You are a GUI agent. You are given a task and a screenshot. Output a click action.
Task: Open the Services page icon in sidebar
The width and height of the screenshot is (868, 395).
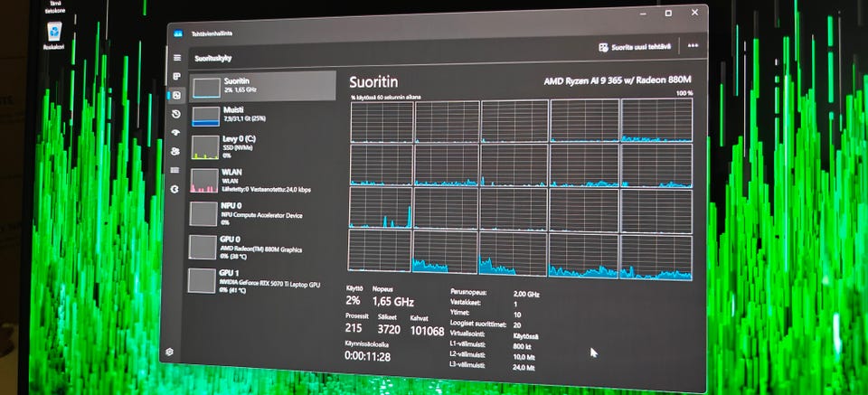tap(175, 189)
